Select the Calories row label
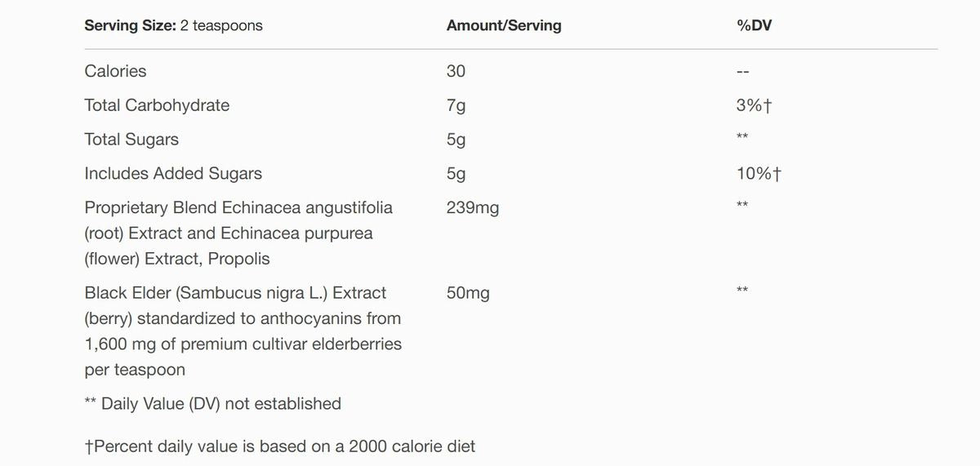 pos(115,71)
